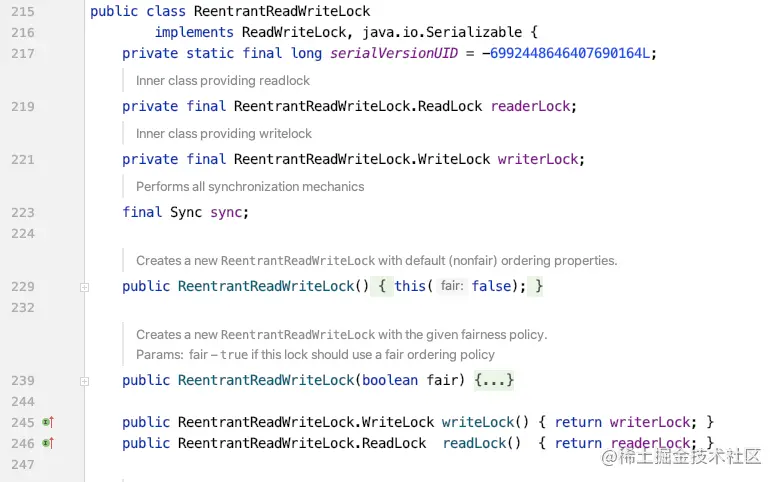778x482 pixels.
Task: Click the writerLock field on line 221
Action: pos(538,159)
